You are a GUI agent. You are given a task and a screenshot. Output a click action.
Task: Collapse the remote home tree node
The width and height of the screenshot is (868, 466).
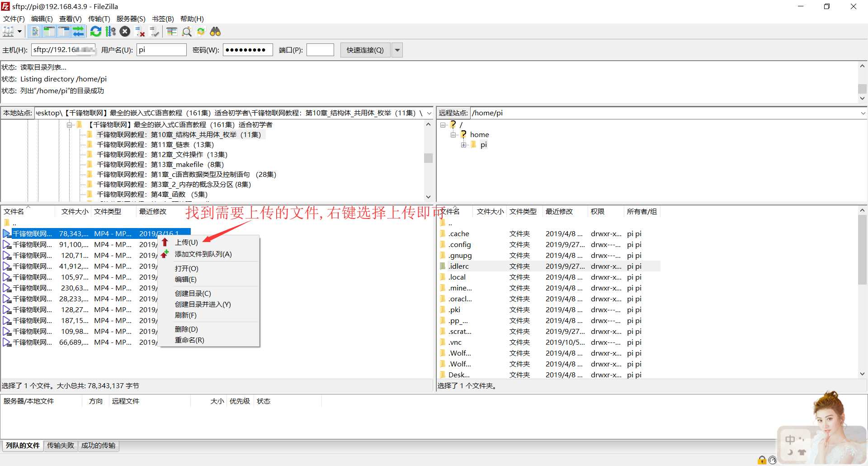(x=453, y=135)
